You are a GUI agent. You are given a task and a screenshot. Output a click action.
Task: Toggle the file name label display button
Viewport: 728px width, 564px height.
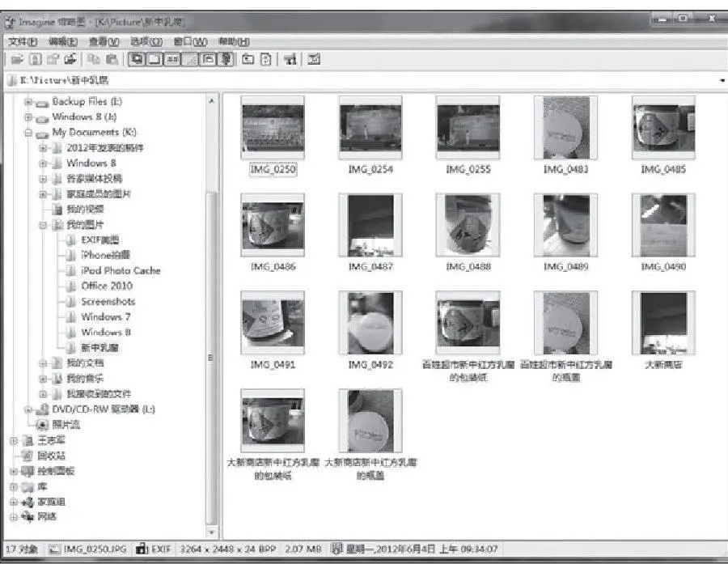171,59
